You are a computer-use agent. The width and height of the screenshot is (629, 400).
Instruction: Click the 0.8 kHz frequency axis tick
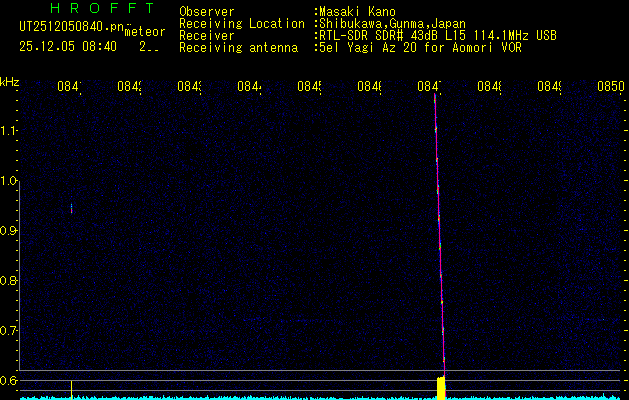click(x=10, y=281)
